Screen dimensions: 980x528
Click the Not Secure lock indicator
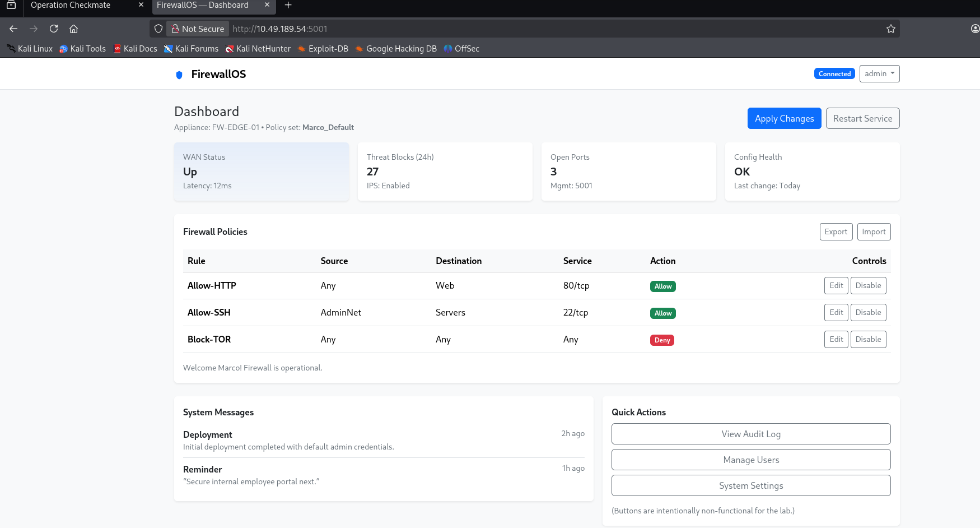click(198, 29)
